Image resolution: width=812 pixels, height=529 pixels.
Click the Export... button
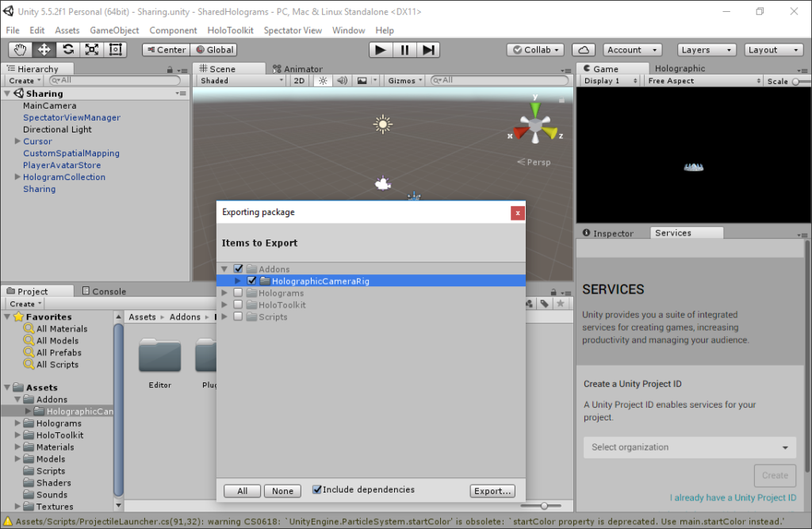tap(492, 491)
